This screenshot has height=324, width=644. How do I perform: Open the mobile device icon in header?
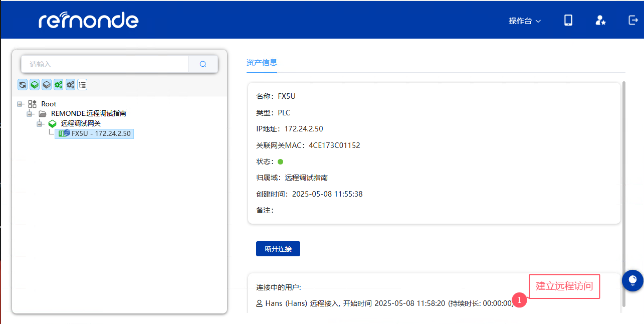[x=568, y=20]
